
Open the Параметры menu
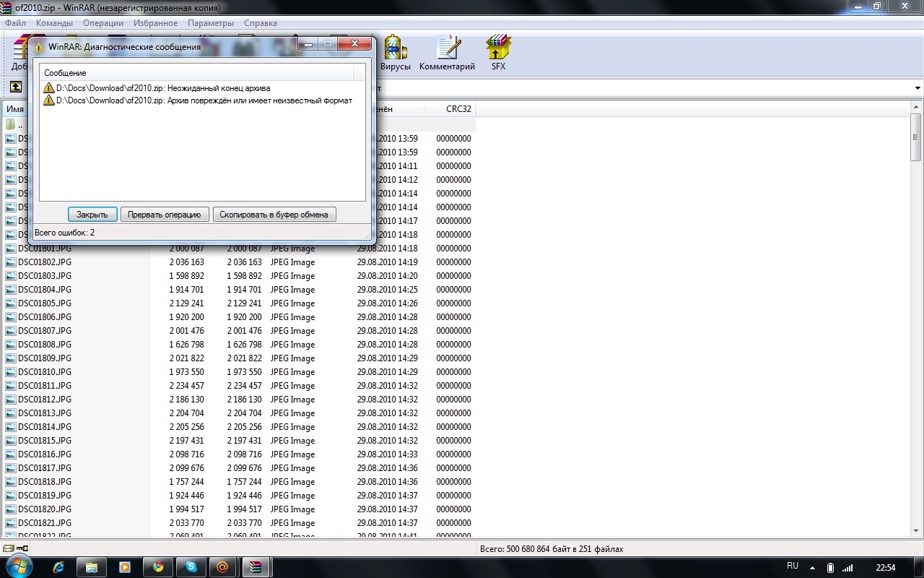pyautogui.click(x=210, y=23)
